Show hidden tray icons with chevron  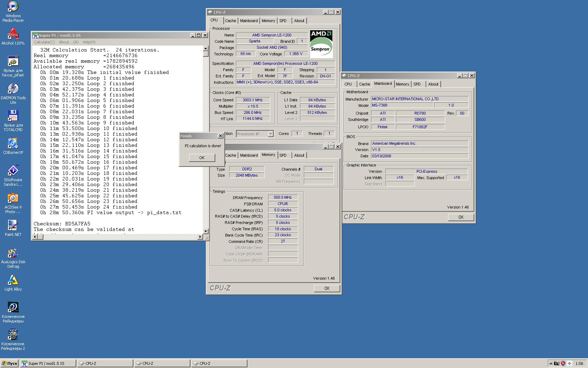click(551, 363)
